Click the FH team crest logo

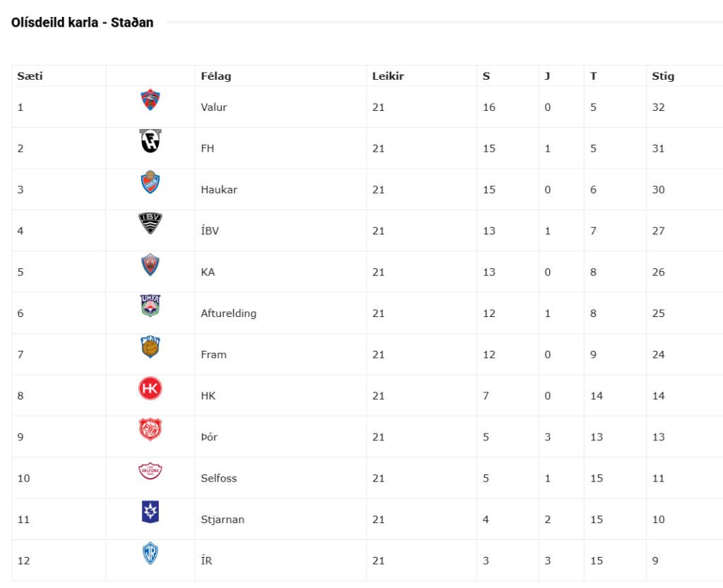150,141
